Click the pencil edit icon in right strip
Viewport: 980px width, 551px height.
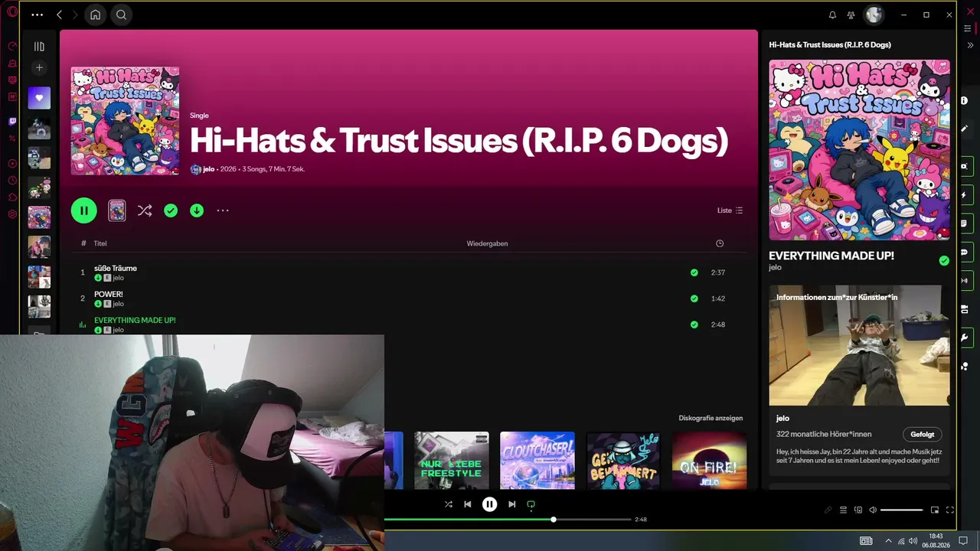(x=965, y=129)
